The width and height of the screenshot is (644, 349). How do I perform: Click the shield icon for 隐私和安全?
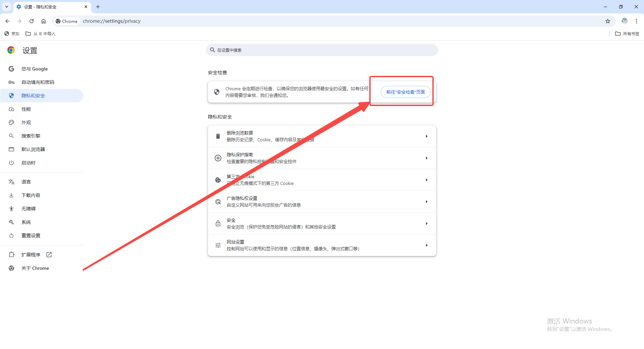pos(11,96)
